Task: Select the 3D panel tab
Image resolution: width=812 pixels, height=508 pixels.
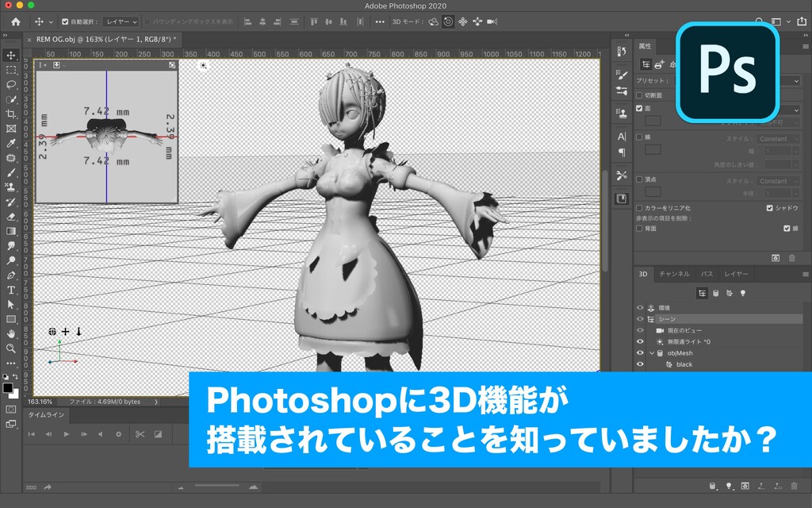Action: [642, 274]
